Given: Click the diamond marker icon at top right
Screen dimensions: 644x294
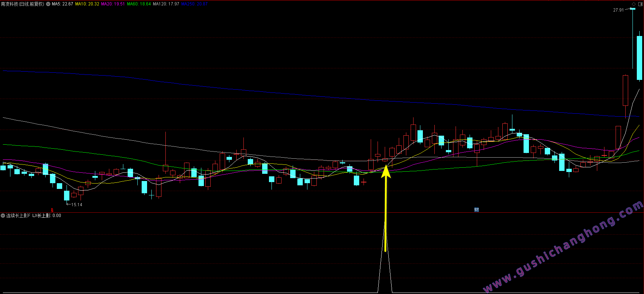Looking at the screenshot, I should pos(634,4).
